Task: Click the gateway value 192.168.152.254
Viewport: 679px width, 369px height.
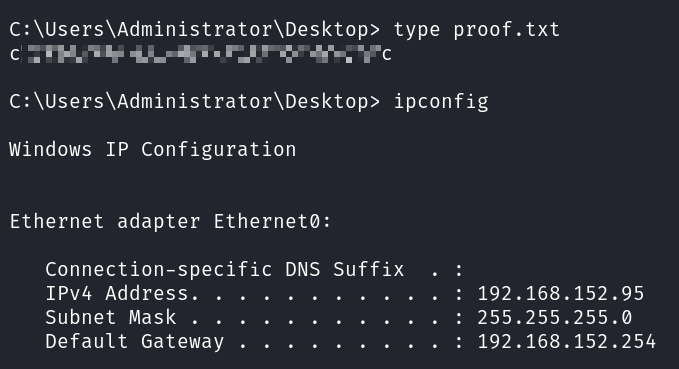Action: click(x=567, y=342)
